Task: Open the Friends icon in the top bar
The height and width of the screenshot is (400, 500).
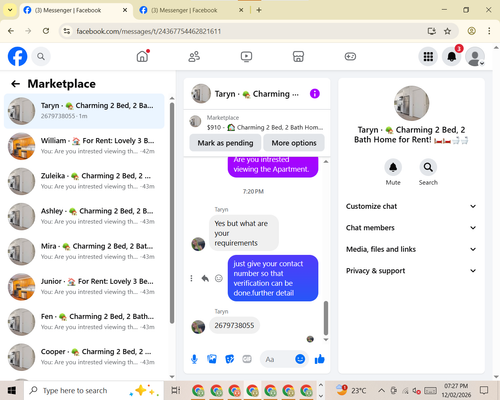Action: click(x=194, y=56)
